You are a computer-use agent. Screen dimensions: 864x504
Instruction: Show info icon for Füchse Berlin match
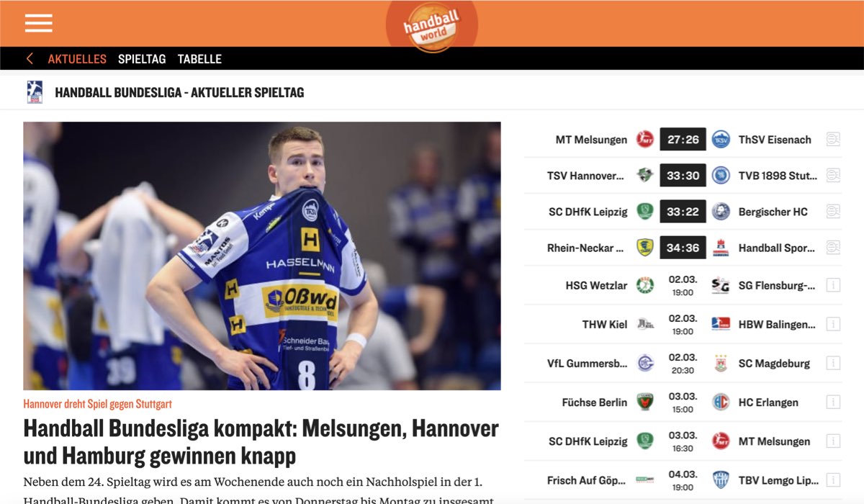833,402
